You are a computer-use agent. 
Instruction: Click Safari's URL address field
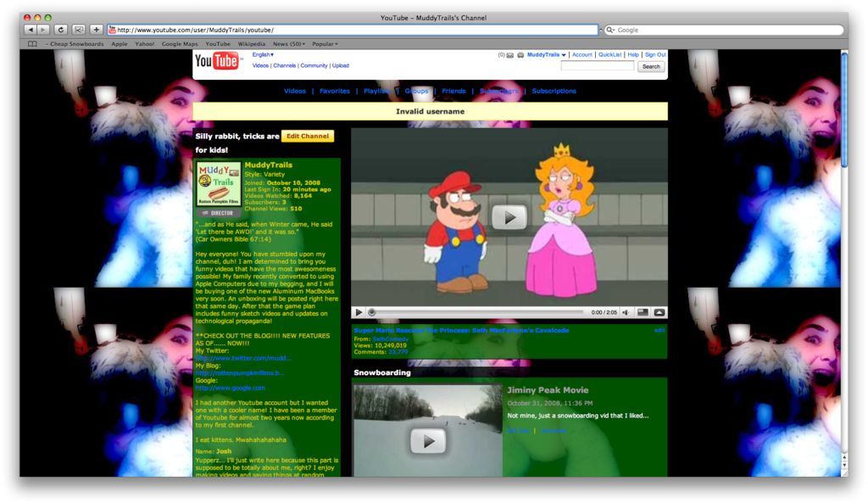353,30
